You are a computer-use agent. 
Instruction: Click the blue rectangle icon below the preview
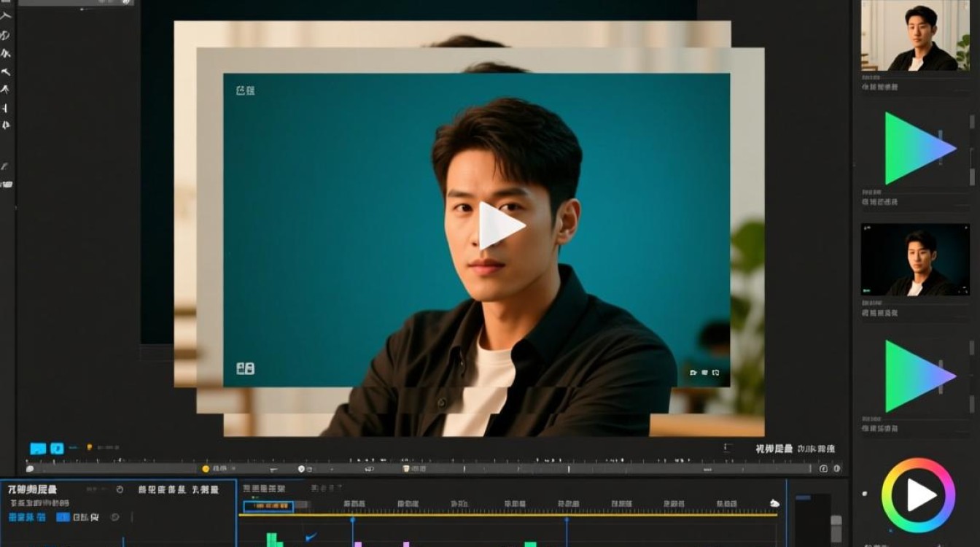pos(38,449)
